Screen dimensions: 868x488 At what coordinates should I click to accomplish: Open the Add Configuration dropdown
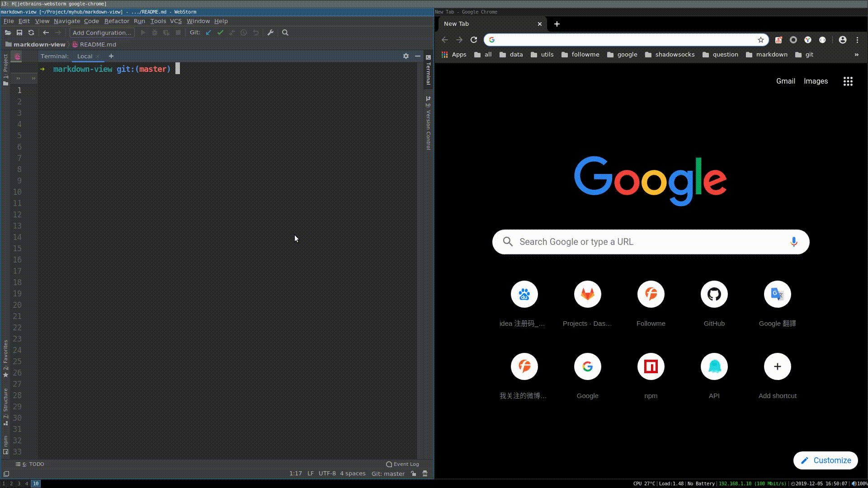point(102,33)
